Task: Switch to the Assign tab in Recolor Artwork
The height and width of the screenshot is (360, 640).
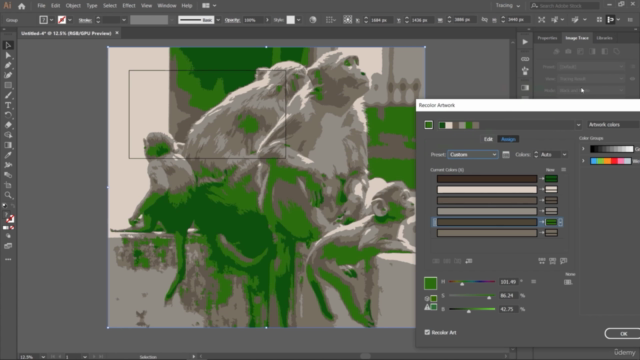Action: [x=508, y=139]
